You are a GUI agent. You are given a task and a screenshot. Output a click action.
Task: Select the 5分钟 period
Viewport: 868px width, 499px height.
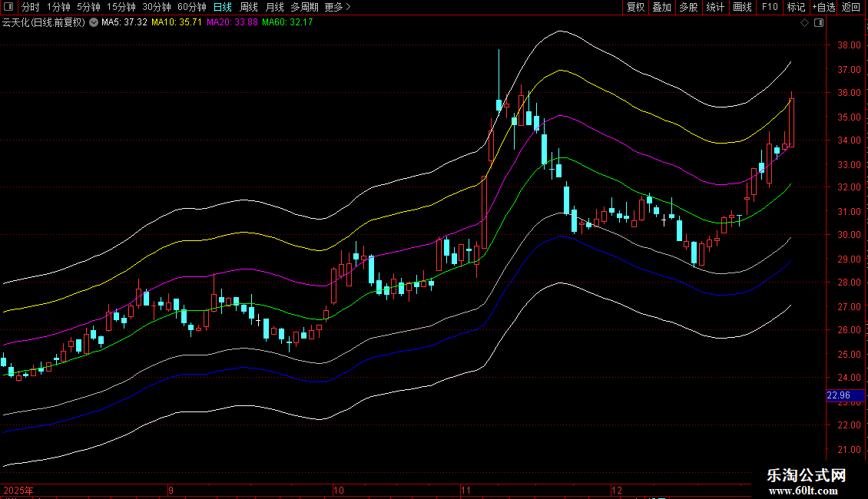[88, 7]
